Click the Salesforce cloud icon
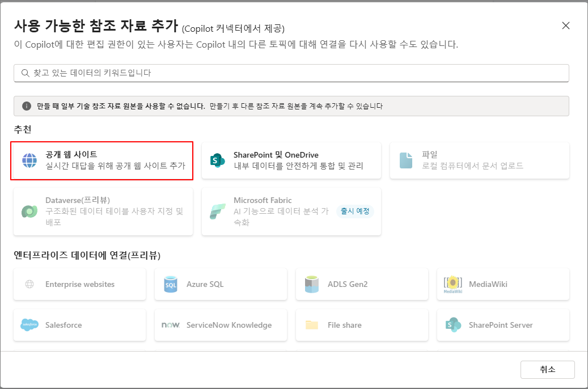Viewport: 588px width, 389px height. click(29, 325)
